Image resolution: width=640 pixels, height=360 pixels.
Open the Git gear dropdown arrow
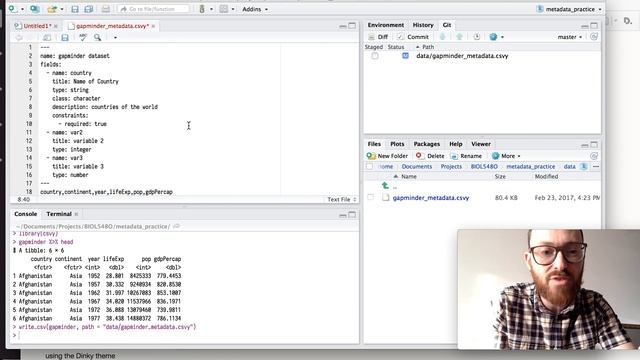[x=502, y=37]
